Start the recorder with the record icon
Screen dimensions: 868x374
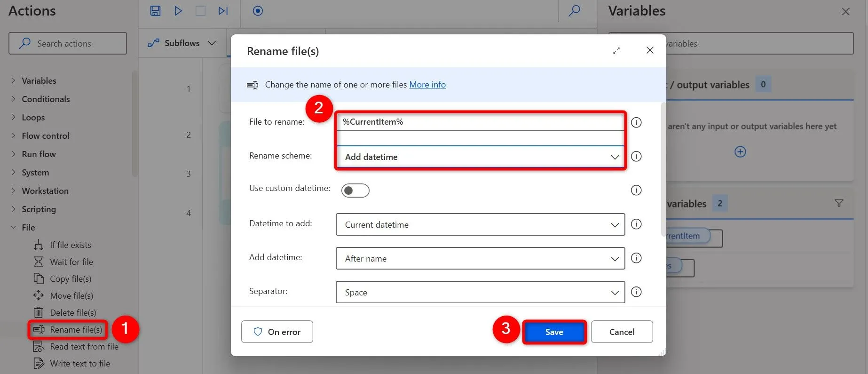click(x=258, y=11)
